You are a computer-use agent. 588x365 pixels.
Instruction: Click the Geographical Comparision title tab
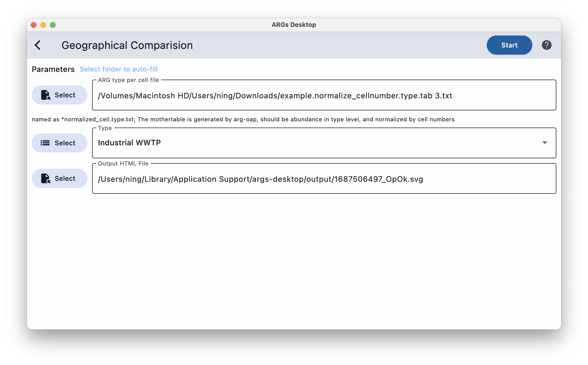127,45
